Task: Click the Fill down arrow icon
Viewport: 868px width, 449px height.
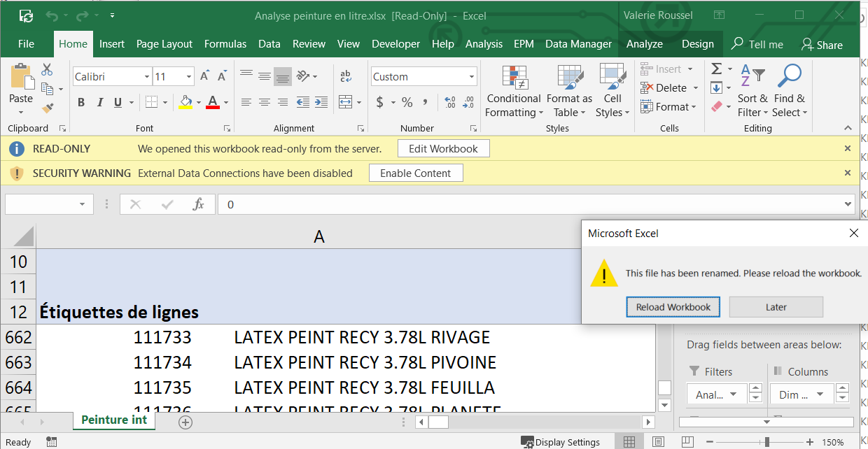Action: [x=717, y=88]
